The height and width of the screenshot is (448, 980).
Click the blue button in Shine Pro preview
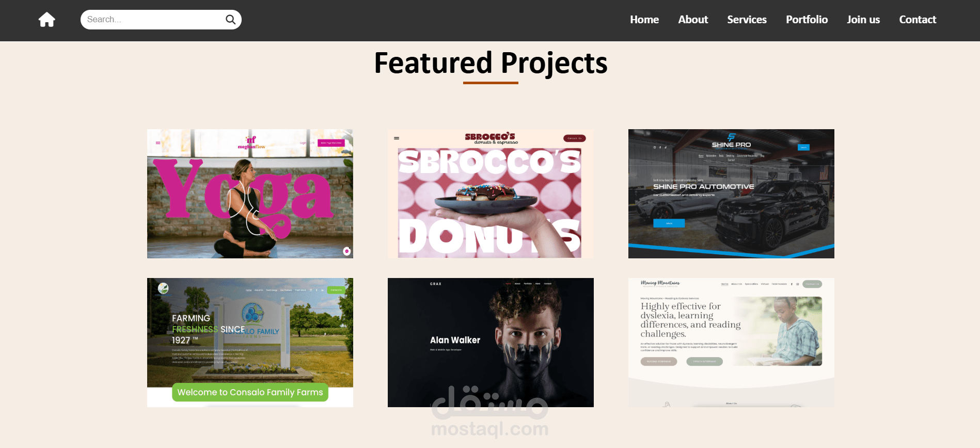669,223
